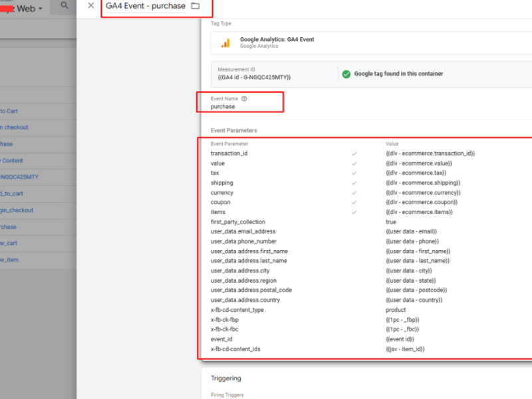Screen dimensions: 532x399
Task: Click the "Google tag found in this container" message
Action: tap(398, 74)
